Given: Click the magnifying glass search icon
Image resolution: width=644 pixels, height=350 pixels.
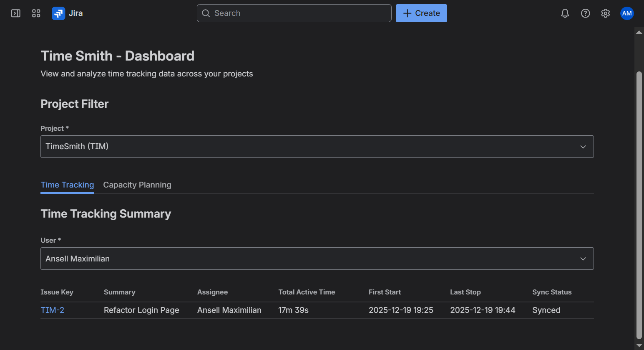Looking at the screenshot, I should [206, 13].
